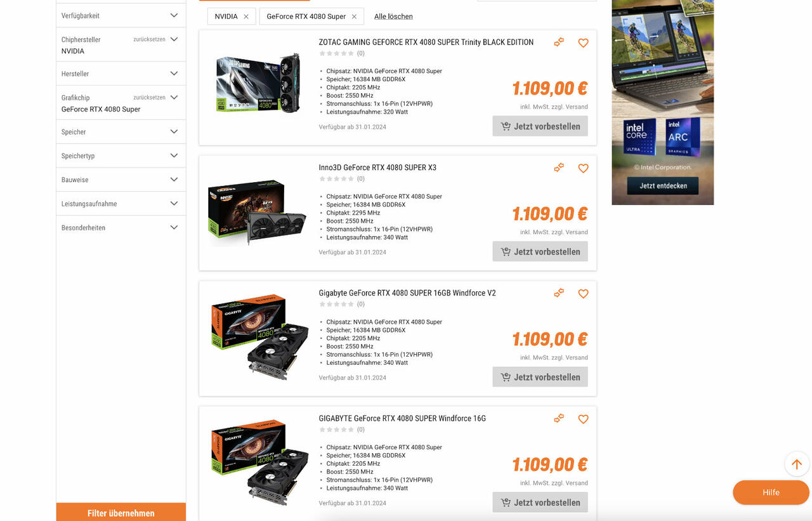
Task: Click the back-to-top arrow button
Action: 797,464
